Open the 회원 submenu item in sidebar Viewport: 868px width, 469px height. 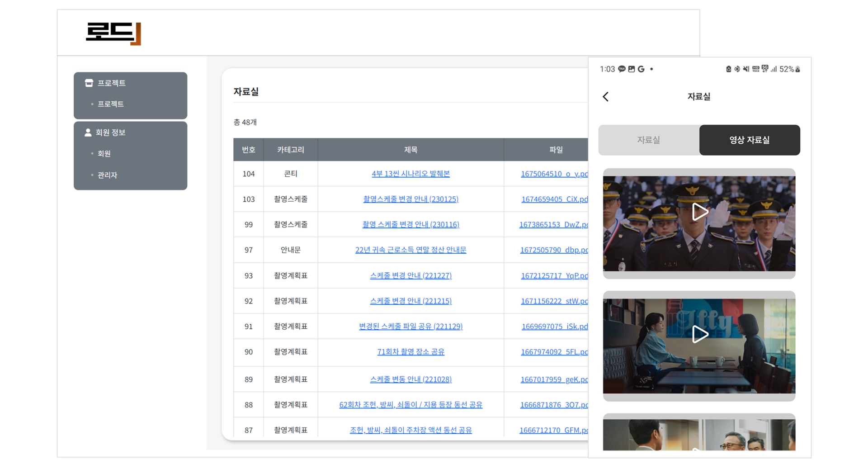(x=104, y=154)
